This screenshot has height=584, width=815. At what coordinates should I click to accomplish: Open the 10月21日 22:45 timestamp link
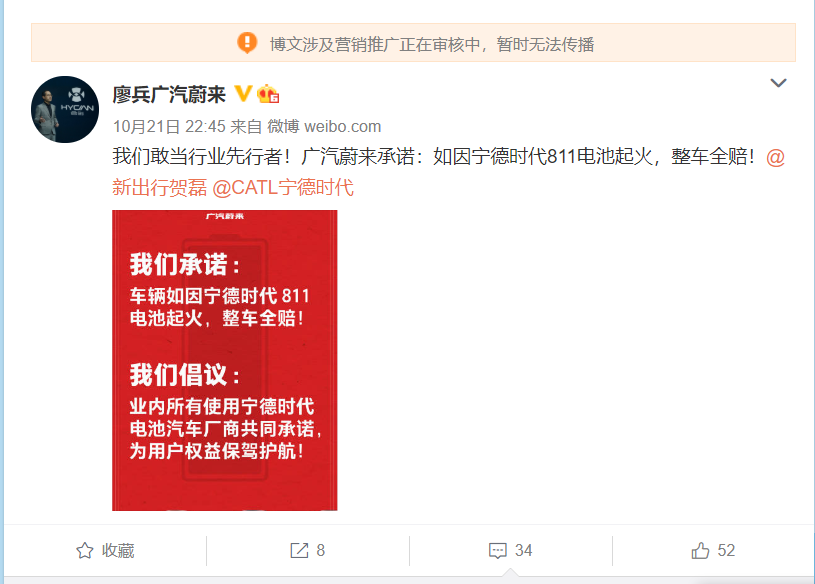[x=169, y=126]
